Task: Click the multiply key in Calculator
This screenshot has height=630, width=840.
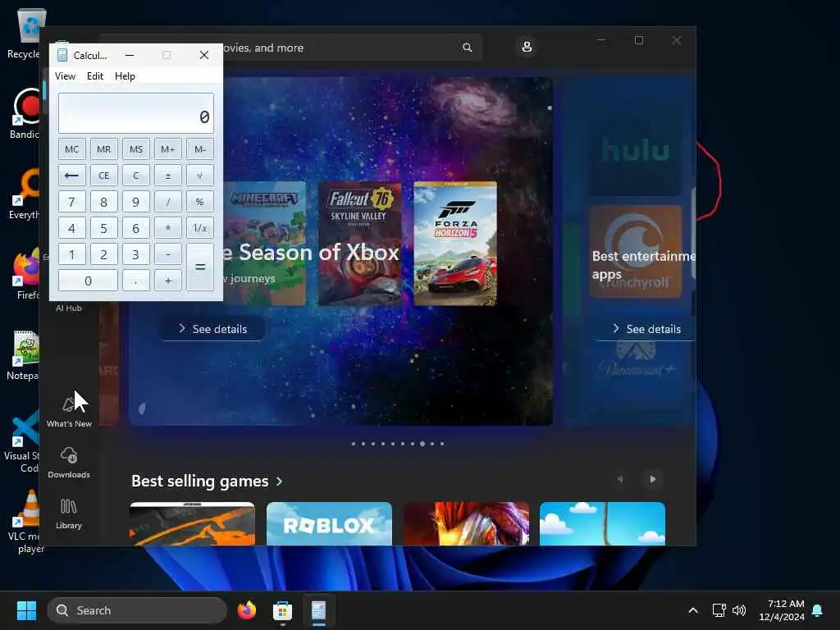Action: coord(167,228)
